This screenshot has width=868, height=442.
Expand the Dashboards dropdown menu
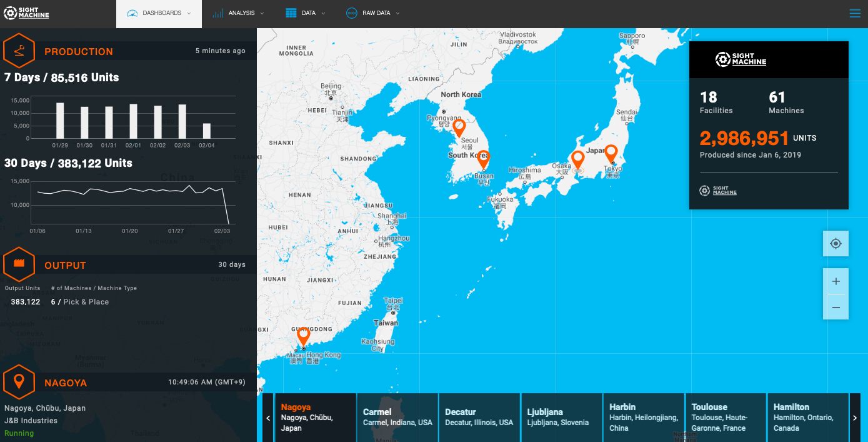159,13
